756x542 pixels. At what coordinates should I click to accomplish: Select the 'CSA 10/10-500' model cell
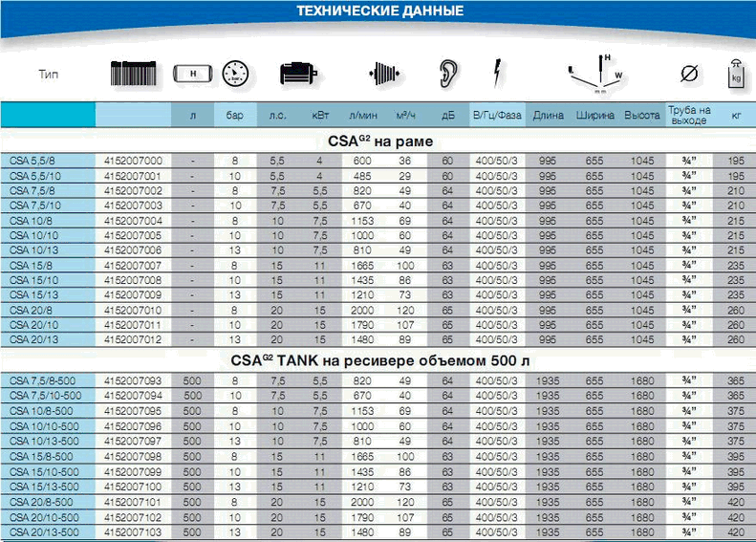48,426
